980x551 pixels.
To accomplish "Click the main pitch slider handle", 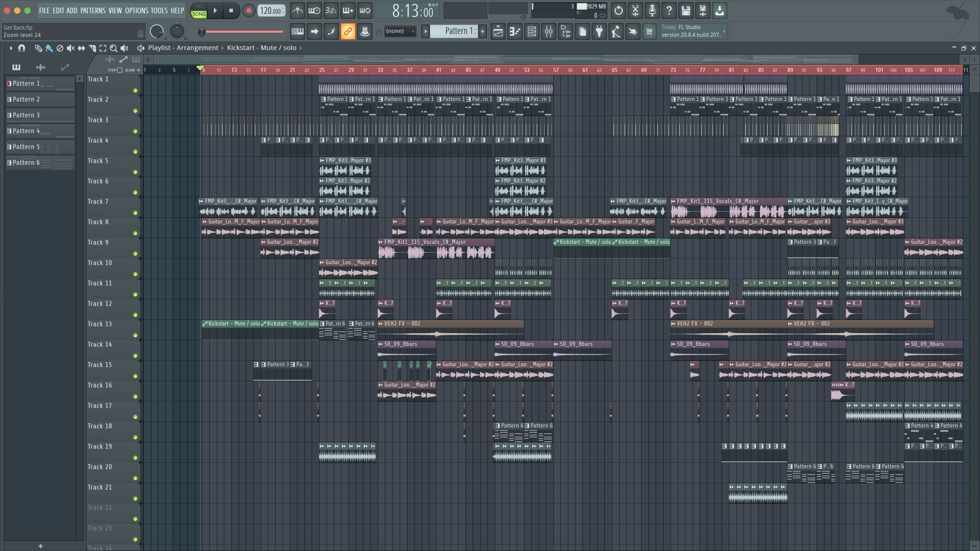I will [202, 32].
